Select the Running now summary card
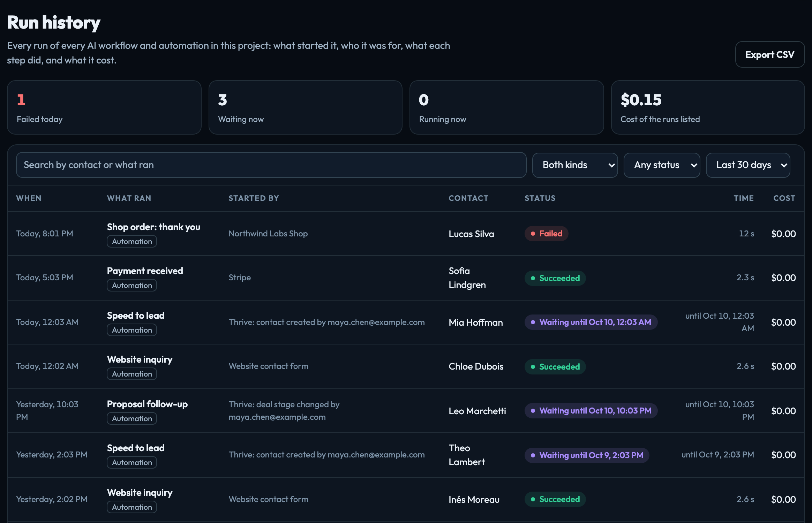 pyautogui.click(x=506, y=107)
